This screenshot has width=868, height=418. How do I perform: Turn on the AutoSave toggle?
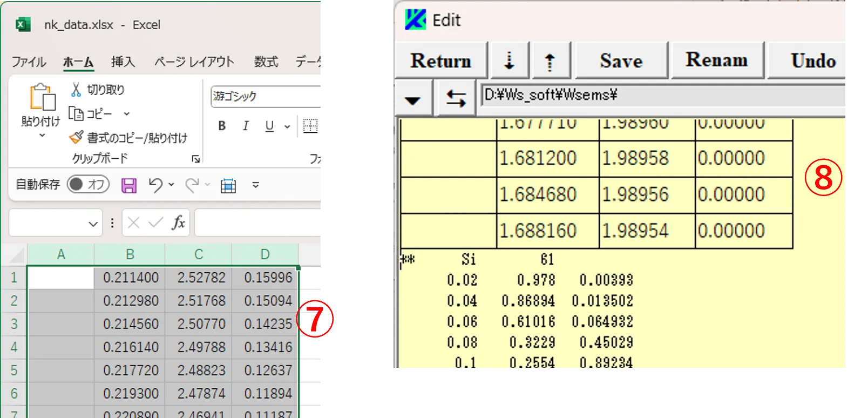pos(88,185)
